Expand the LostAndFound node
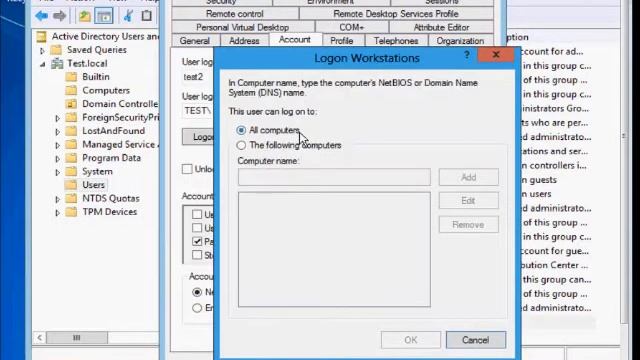 (57, 132)
